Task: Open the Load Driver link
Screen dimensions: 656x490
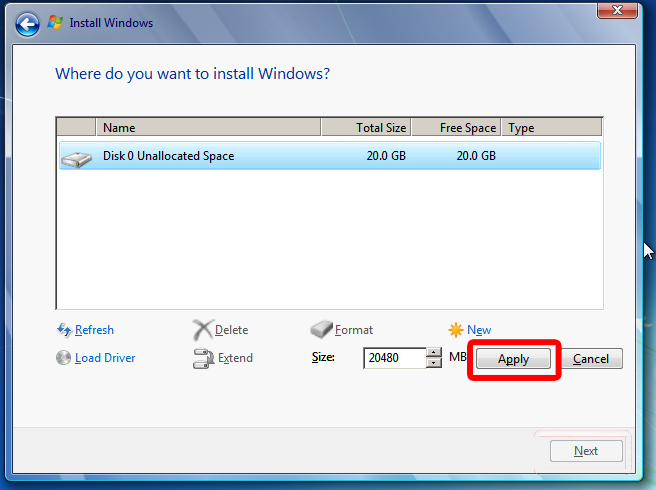Action: [105, 358]
